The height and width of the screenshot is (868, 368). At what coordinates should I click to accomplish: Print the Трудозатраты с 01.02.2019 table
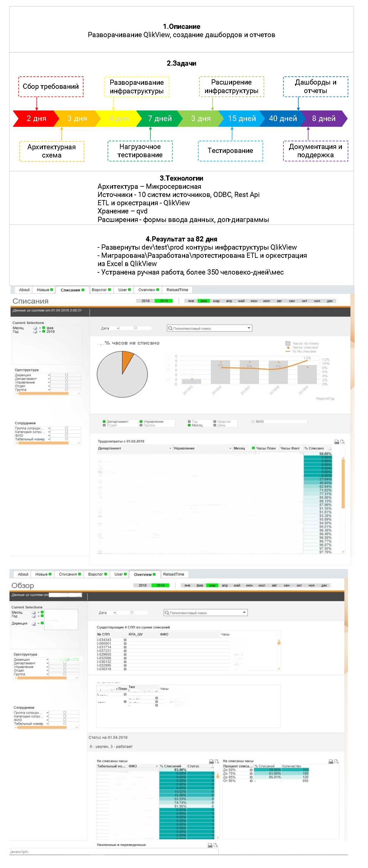click(x=336, y=441)
